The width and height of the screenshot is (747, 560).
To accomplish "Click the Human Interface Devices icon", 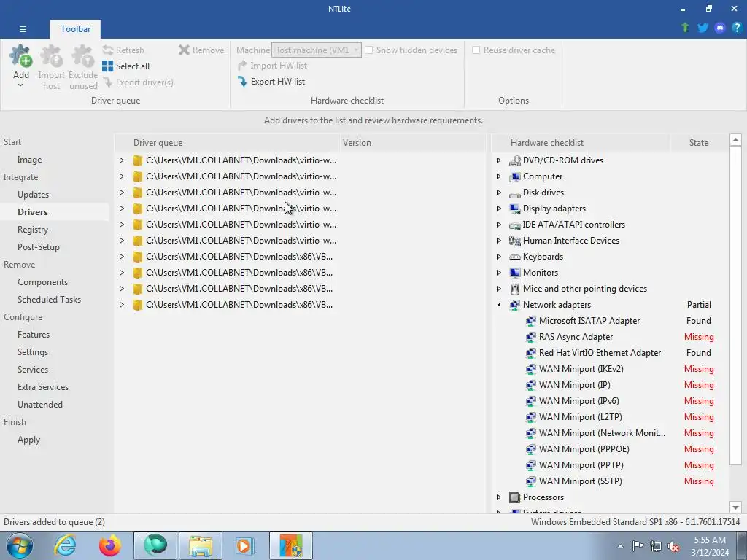I will pos(514,241).
